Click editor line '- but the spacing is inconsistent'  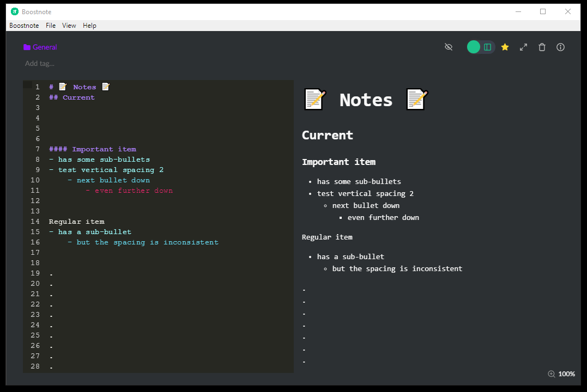coord(143,242)
